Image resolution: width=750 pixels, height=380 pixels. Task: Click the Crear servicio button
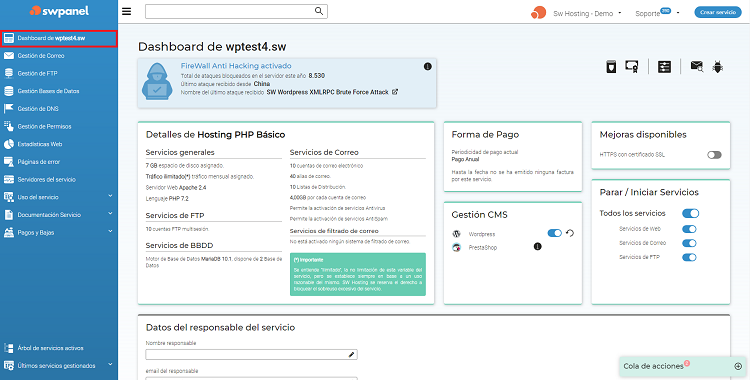click(x=717, y=12)
